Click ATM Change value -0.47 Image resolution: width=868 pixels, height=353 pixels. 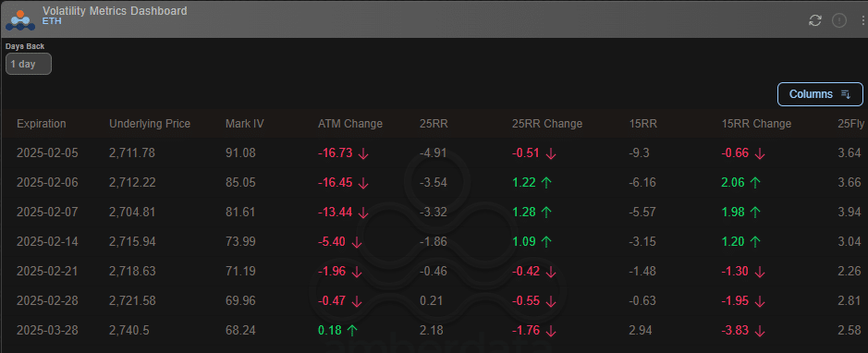tap(332, 301)
